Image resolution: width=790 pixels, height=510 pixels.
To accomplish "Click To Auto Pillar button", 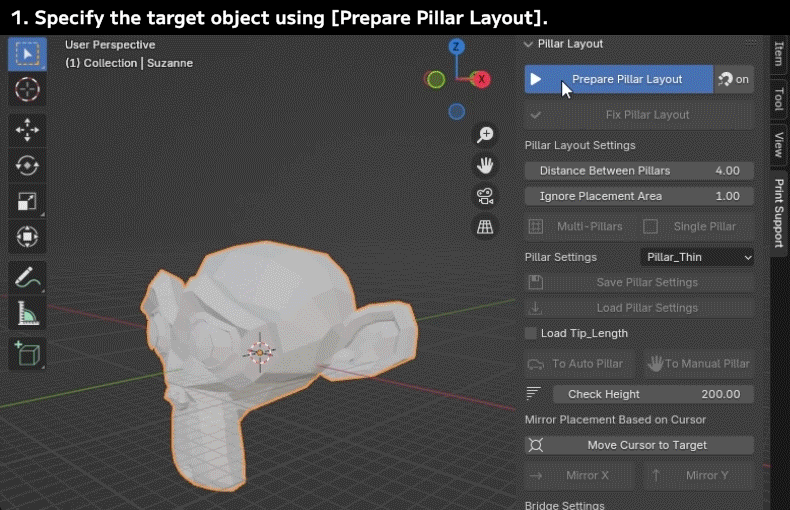I will 580,364.
